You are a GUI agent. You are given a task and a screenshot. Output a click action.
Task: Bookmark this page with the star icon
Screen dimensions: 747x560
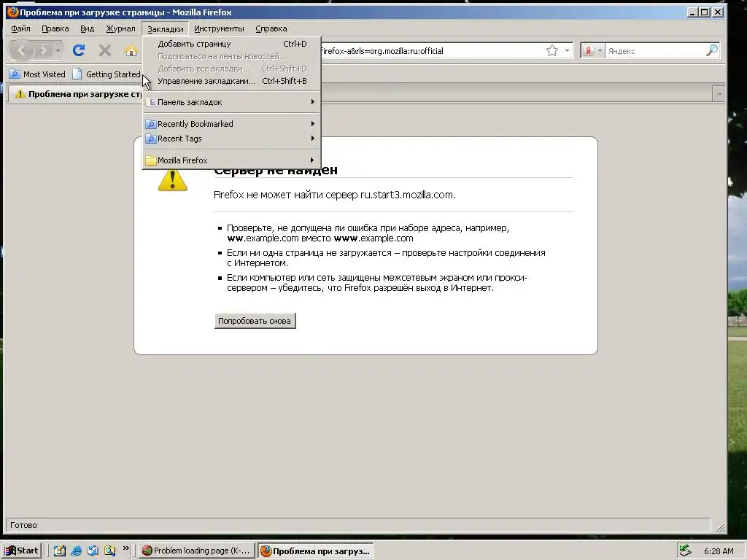click(552, 50)
